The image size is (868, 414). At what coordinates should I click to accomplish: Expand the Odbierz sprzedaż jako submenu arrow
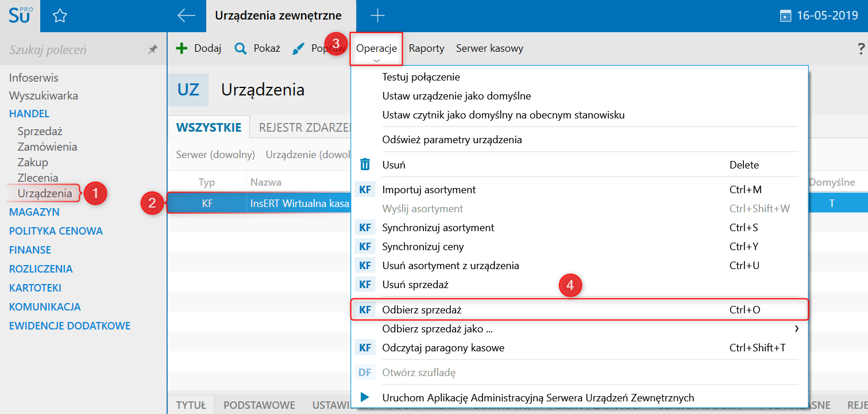tap(796, 329)
